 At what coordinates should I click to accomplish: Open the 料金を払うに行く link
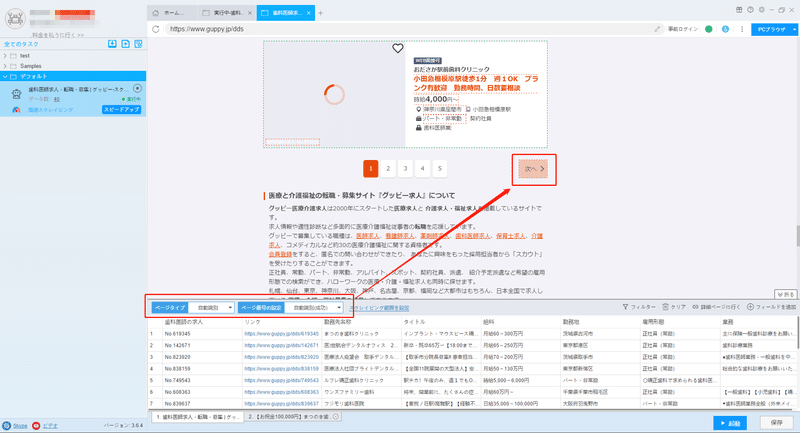(58, 35)
